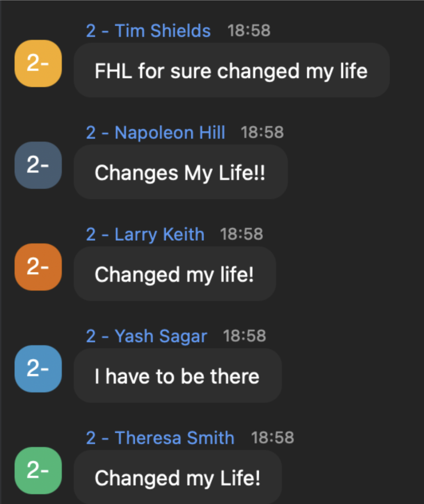Click the Yash Sagar username
The width and height of the screenshot is (424, 504).
(x=146, y=336)
